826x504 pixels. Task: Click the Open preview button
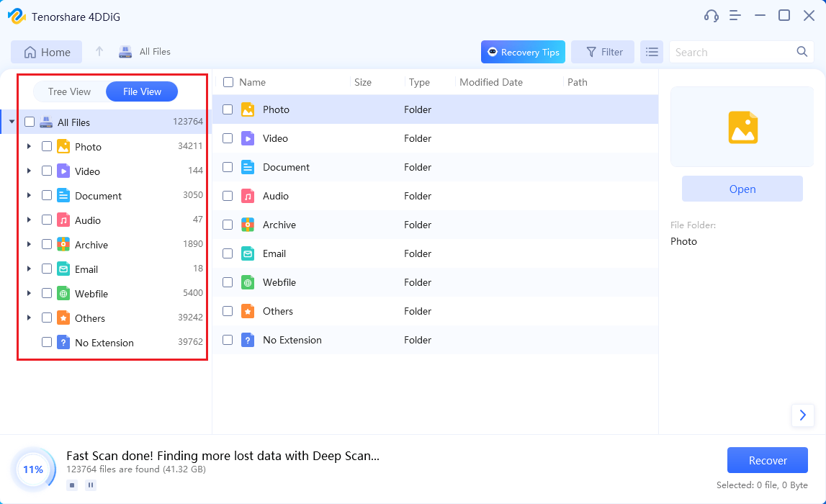pyautogui.click(x=742, y=189)
